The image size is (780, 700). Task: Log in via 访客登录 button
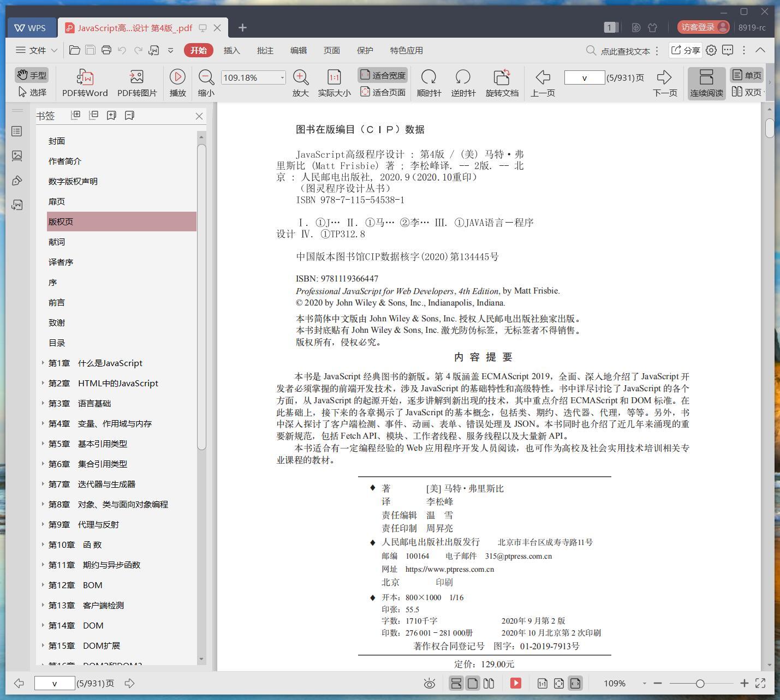coord(703,27)
